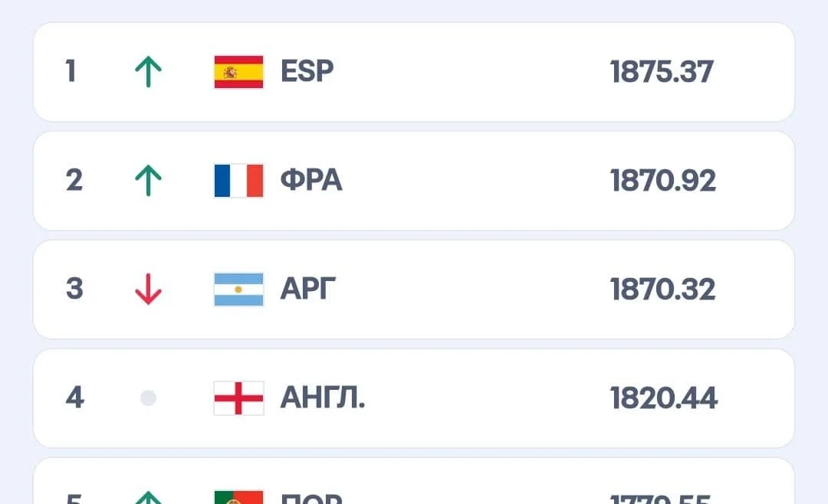
Task: Click the score 1875.37
Action: (x=662, y=72)
